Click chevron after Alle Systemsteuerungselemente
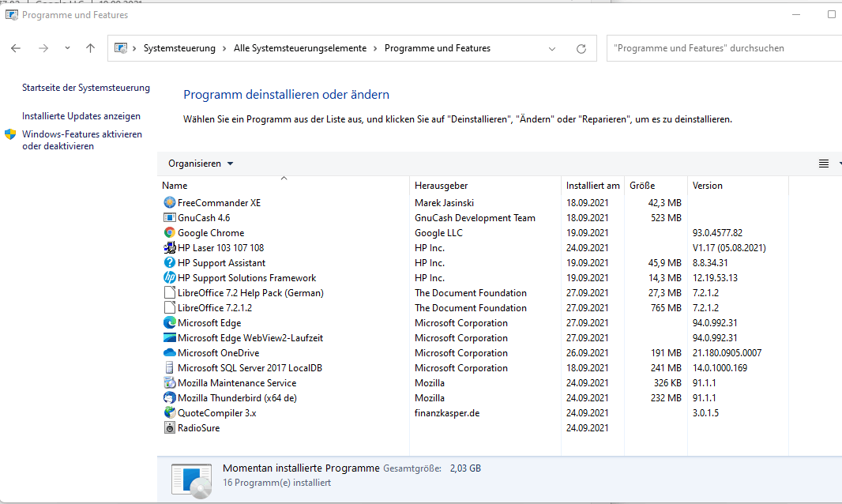This screenshot has width=842, height=504. [x=375, y=48]
